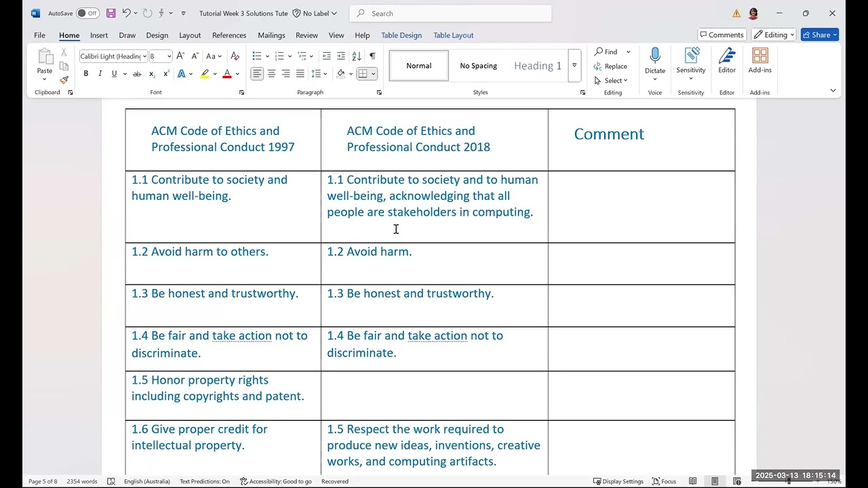Open the References tab

point(229,35)
